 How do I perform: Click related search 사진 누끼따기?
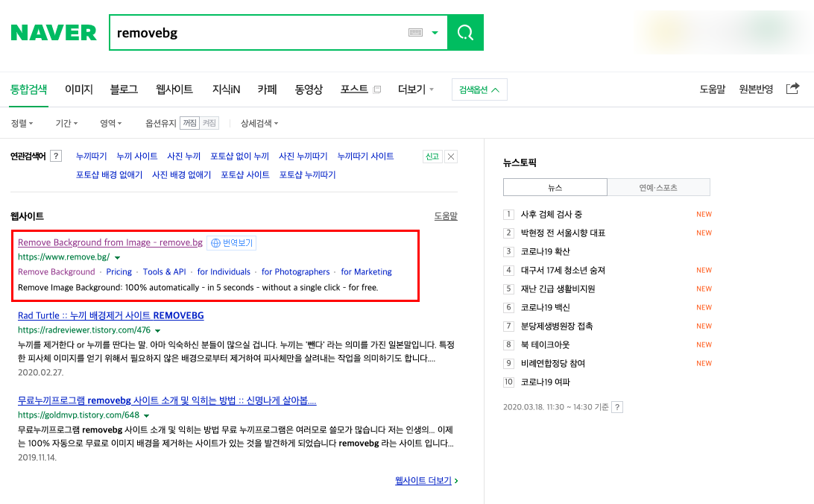pos(303,157)
